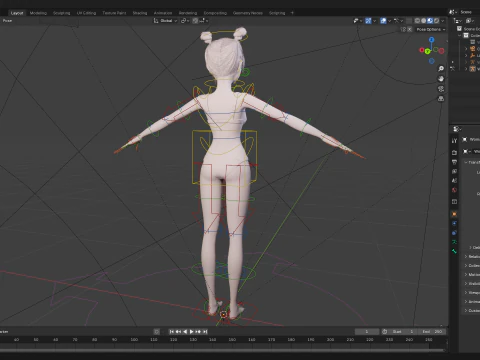Open the Output properties tab icon
Image resolution: width=480 pixels, height=360 pixels.
tap(454, 162)
